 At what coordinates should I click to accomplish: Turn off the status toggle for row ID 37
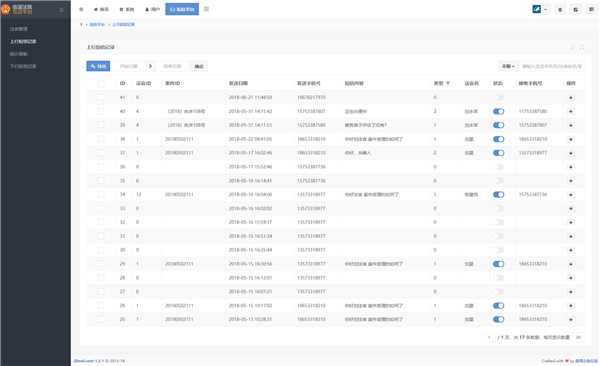pos(499,153)
